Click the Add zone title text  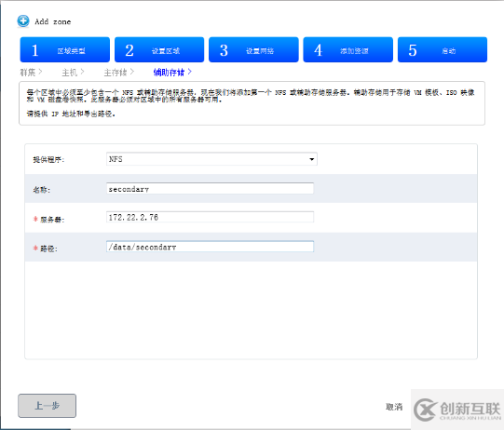coord(53,21)
